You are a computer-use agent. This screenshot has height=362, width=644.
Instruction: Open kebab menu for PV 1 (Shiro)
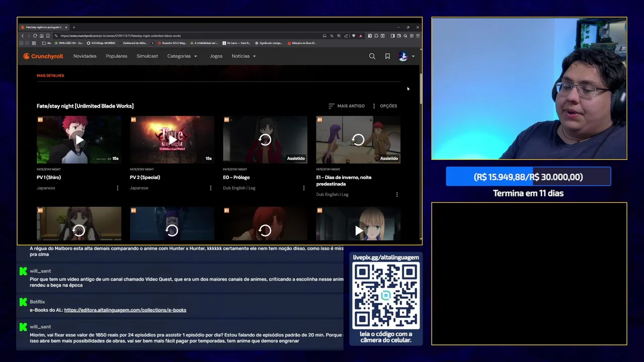click(118, 188)
